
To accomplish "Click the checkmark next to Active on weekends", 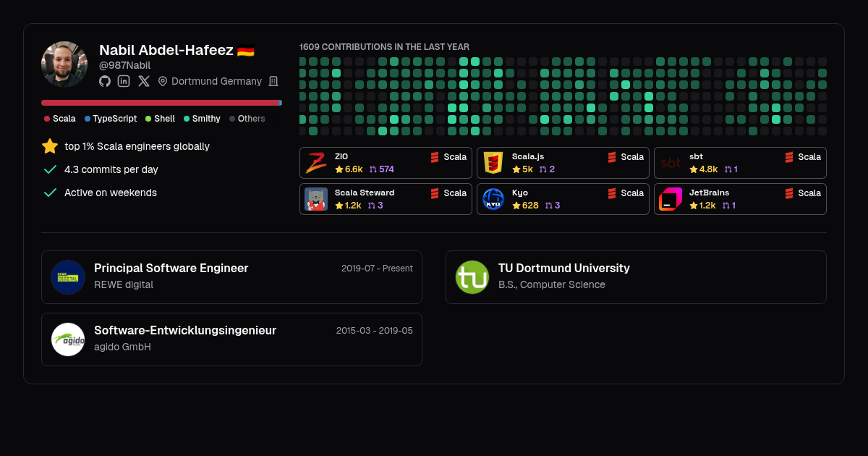I will coord(50,193).
